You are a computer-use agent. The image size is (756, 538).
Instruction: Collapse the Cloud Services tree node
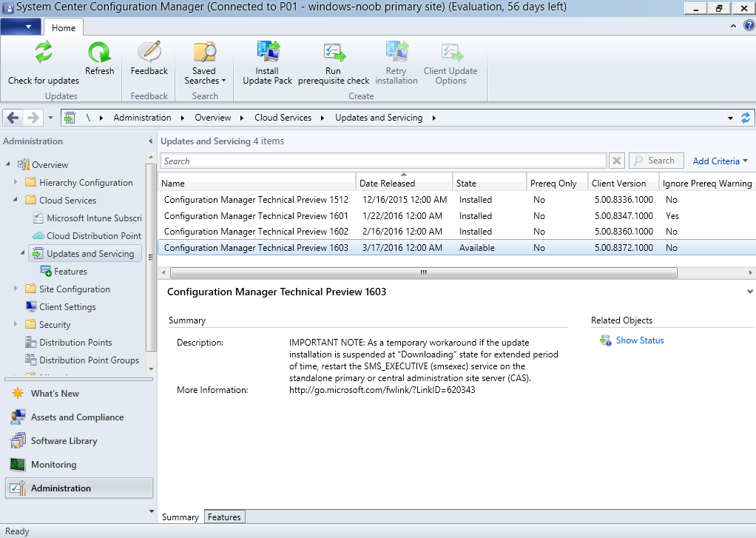[x=16, y=199]
